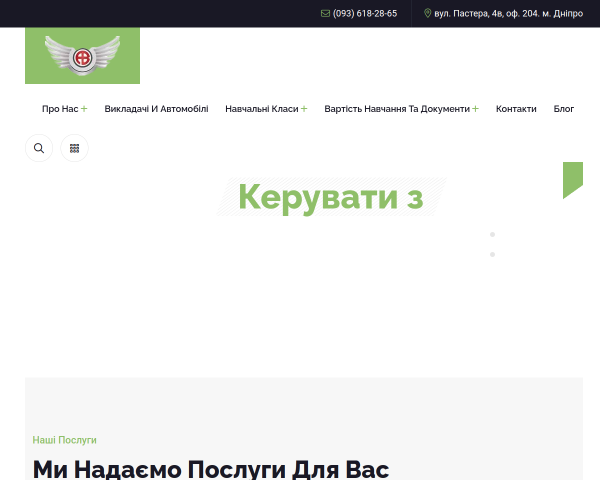Image resolution: width=600 pixels, height=480 pixels.
Task: Select the first slider pagination dot
Action: [492, 234]
